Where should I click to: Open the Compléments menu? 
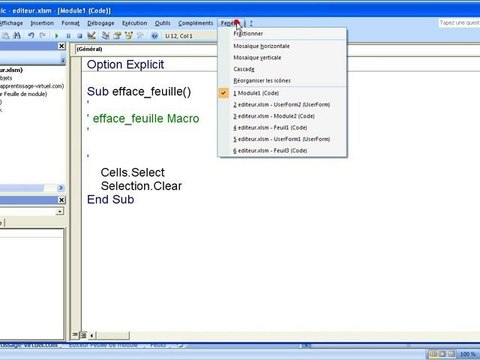click(x=196, y=23)
